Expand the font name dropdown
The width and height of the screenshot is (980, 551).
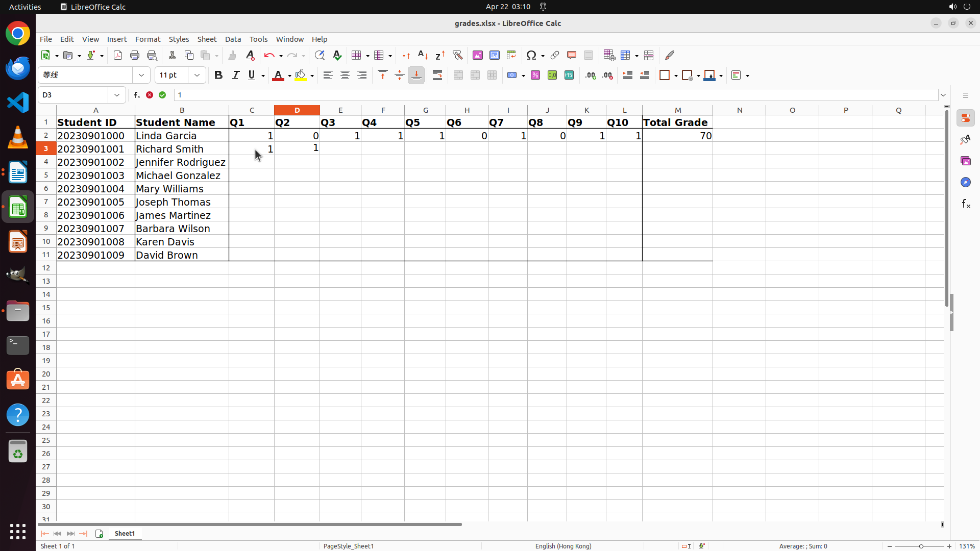141,76
